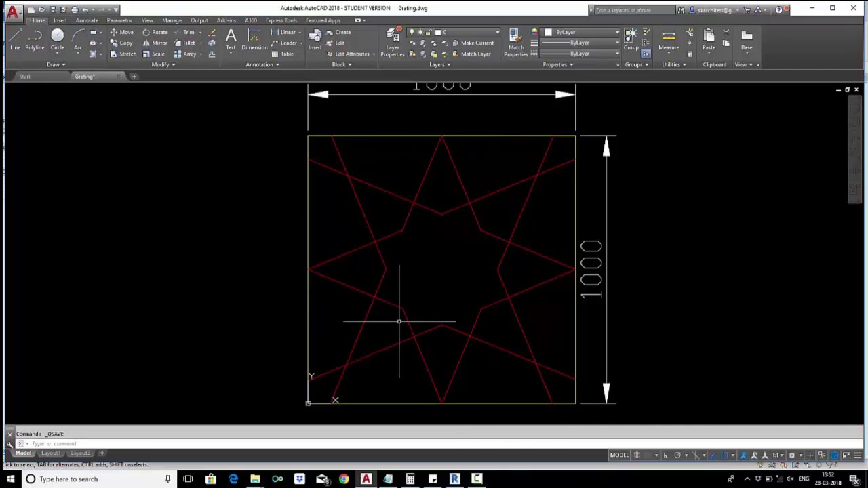Activate the Array command
868x488 pixels.
[x=185, y=54]
